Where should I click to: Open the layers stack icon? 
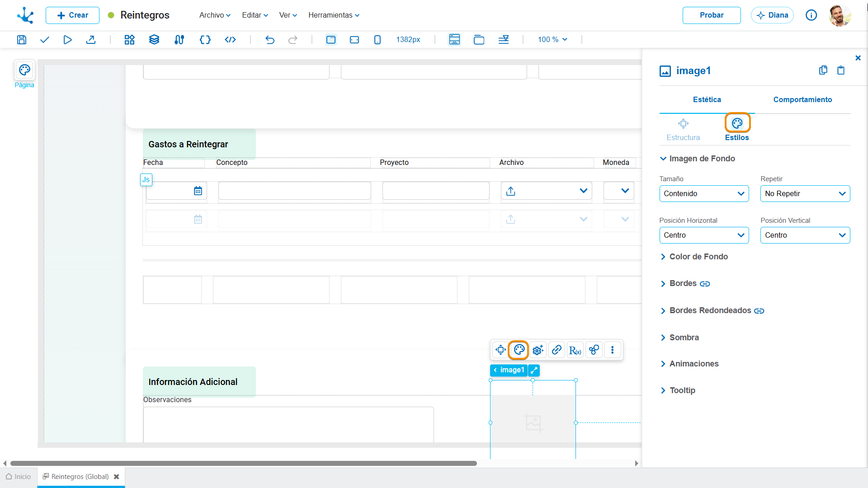click(154, 40)
